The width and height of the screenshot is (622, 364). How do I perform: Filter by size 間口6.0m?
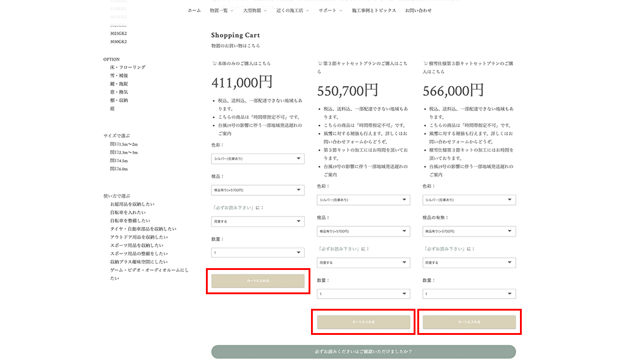118,169
